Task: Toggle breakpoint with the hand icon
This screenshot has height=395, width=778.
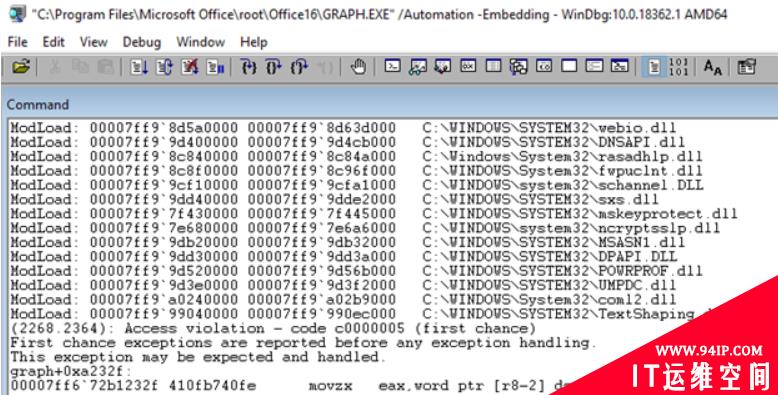Action: [358, 66]
